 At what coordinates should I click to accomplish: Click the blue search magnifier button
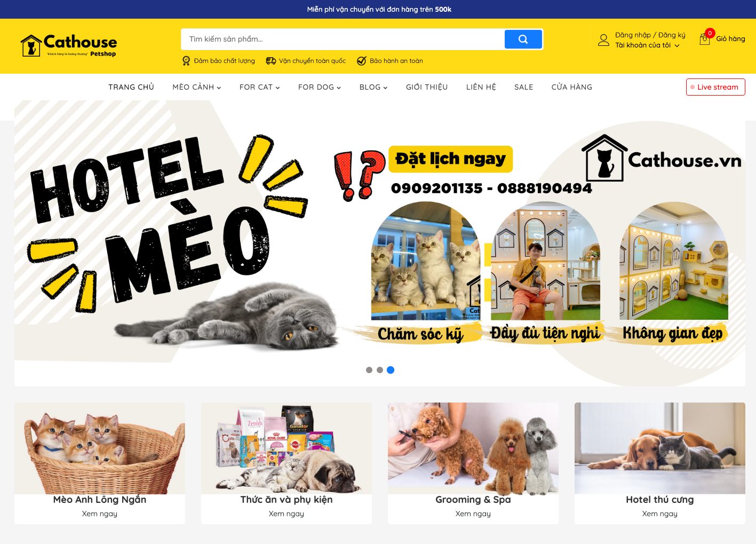pos(523,39)
